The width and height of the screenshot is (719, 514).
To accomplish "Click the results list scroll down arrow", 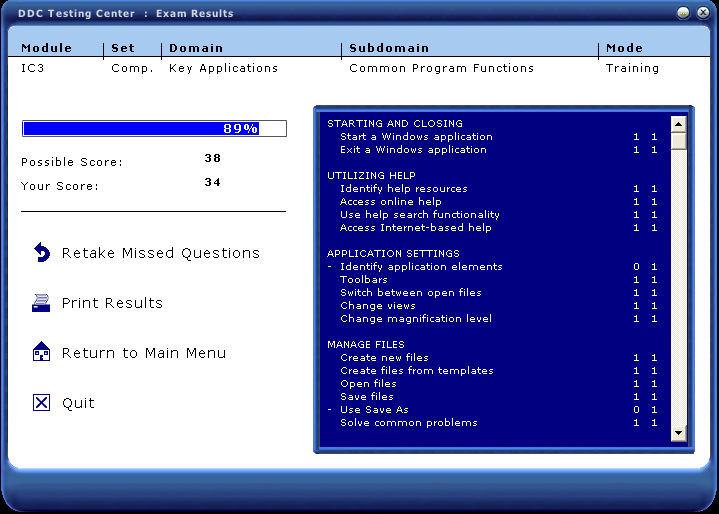I will [678, 433].
